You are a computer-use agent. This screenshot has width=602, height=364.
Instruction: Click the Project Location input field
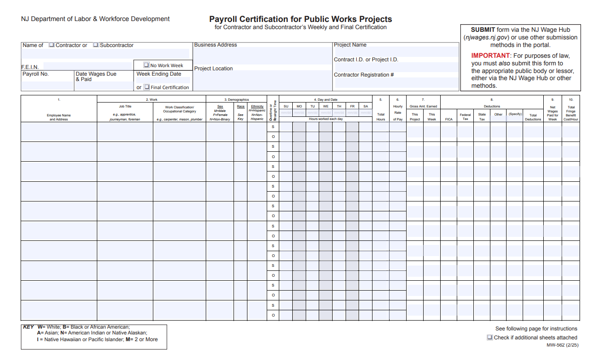tap(263, 81)
